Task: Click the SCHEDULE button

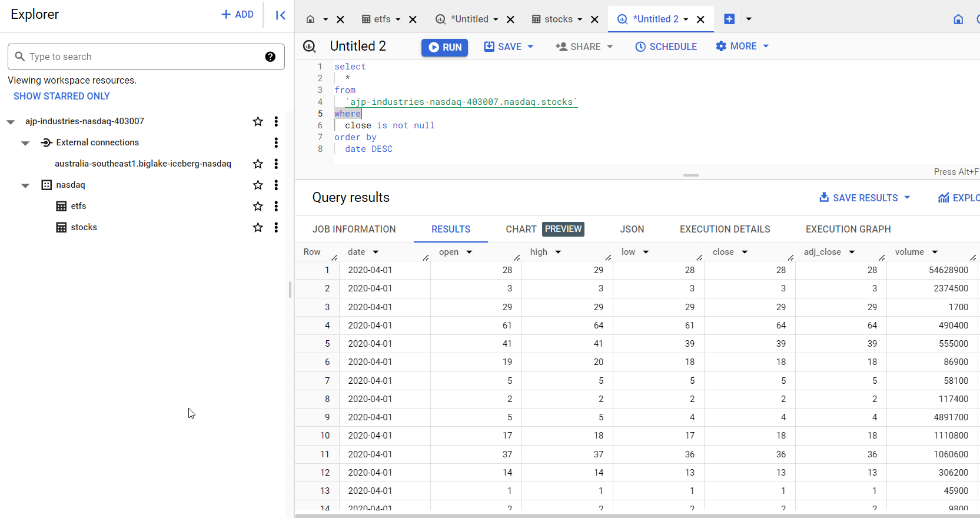Action: click(x=666, y=47)
